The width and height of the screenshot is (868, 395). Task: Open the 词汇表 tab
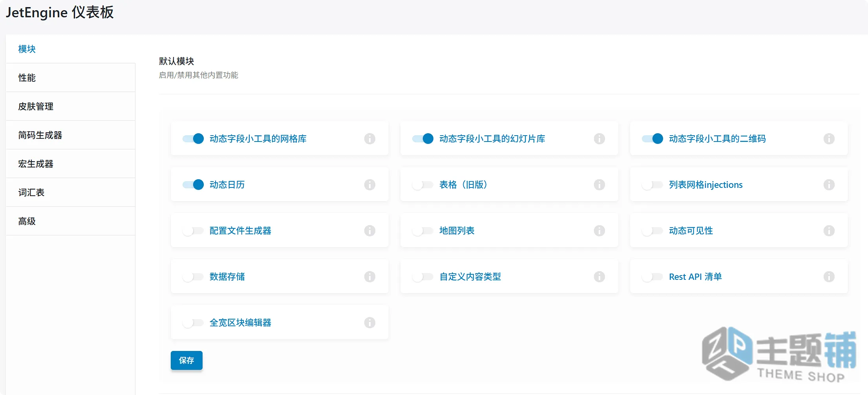click(71, 192)
